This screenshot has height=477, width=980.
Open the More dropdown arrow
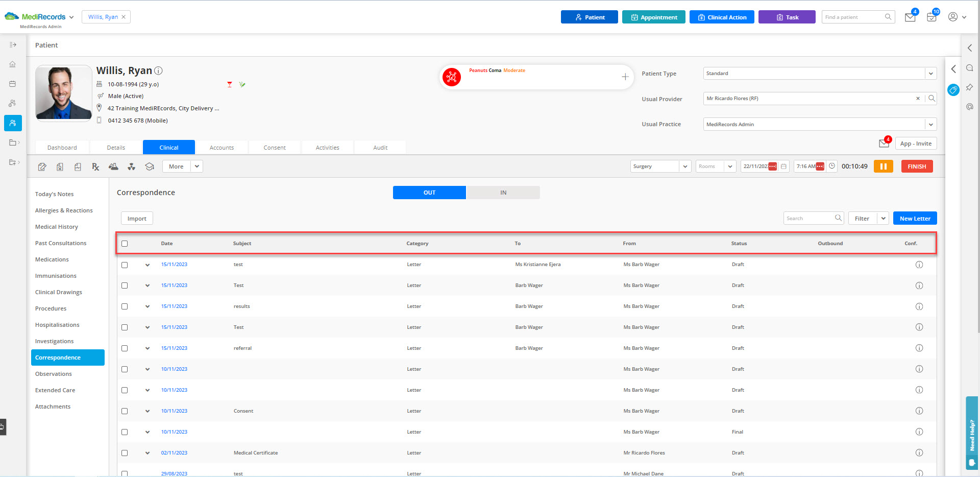pos(197,166)
